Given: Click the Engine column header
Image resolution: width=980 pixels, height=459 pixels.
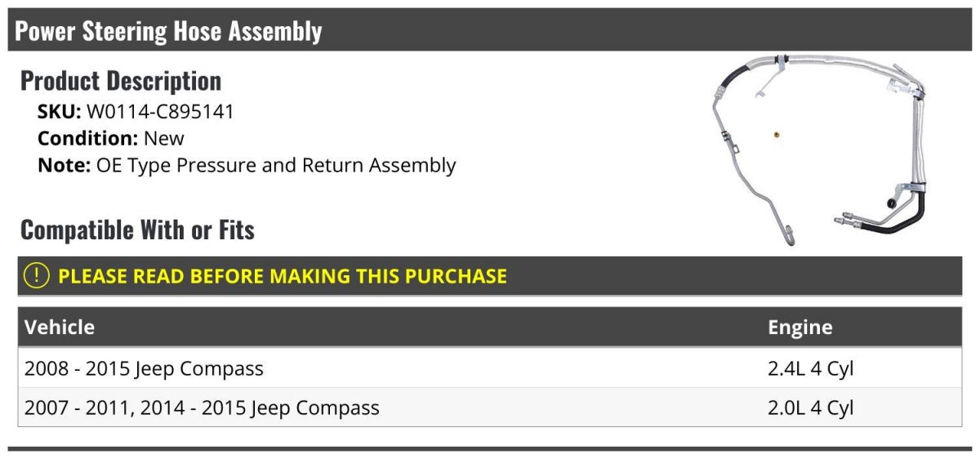Looking at the screenshot, I should click(800, 328).
